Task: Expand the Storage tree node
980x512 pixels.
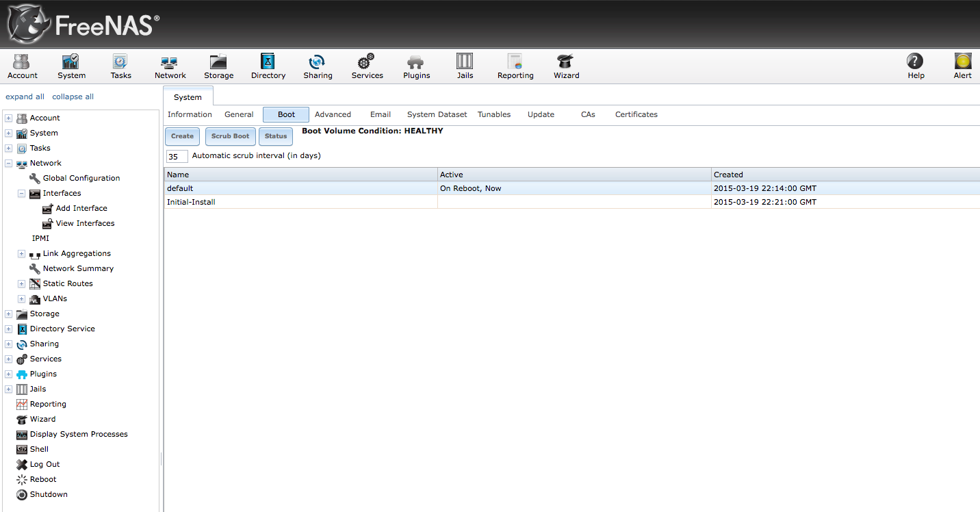Action: (8, 314)
